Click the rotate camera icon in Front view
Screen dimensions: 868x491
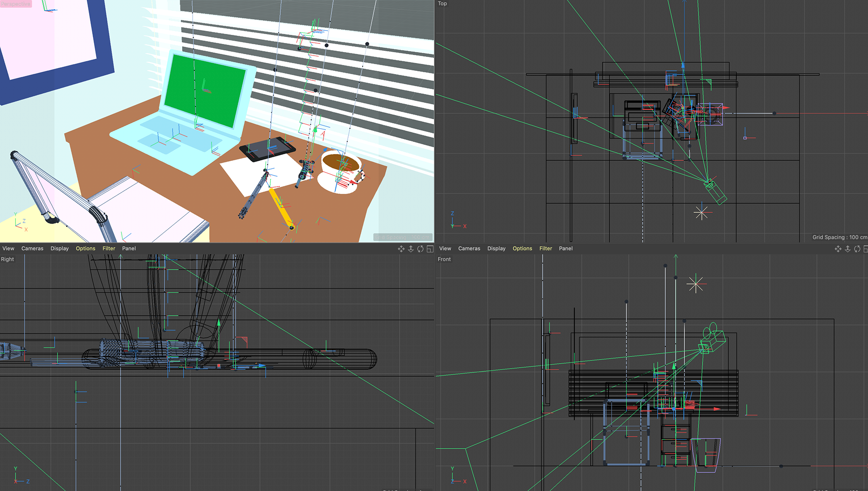click(x=857, y=249)
